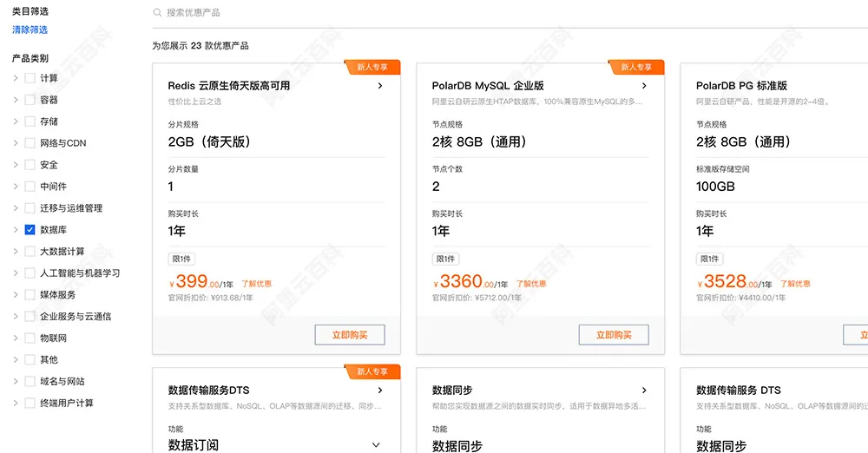The image size is (868, 453).
Task: Click 新人专享 badge on Redis card
Action: point(372,67)
